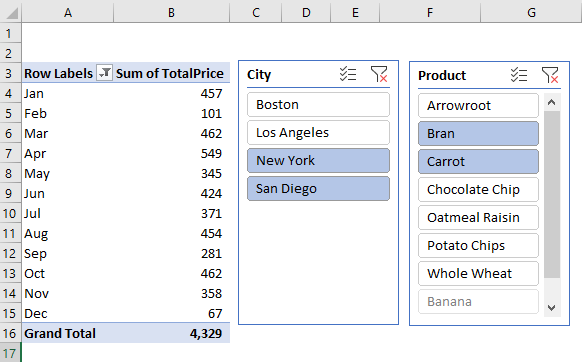Select row 2 header
Screen dimensions: 582x362
pyautogui.click(x=10, y=53)
